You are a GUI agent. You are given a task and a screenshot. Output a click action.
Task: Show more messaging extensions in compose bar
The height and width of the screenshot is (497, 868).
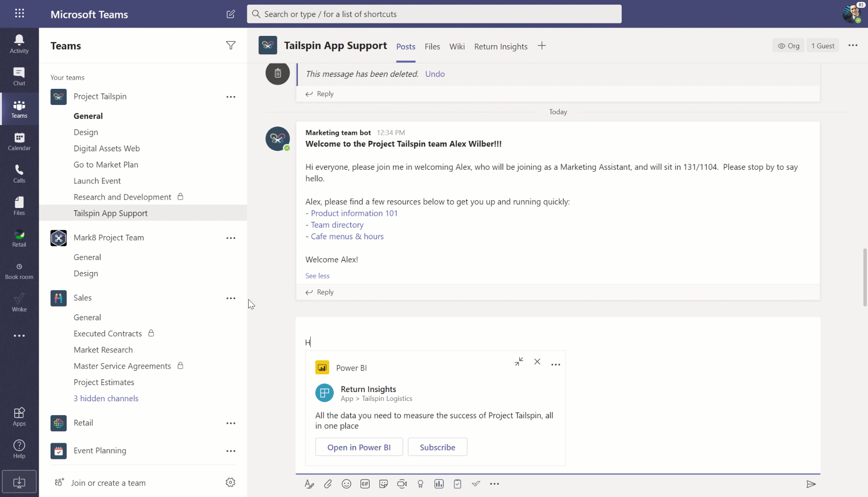(x=494, y=484)
